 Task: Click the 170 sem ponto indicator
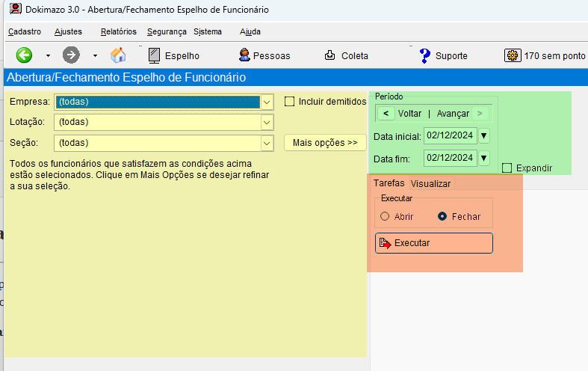pos(545,55)
